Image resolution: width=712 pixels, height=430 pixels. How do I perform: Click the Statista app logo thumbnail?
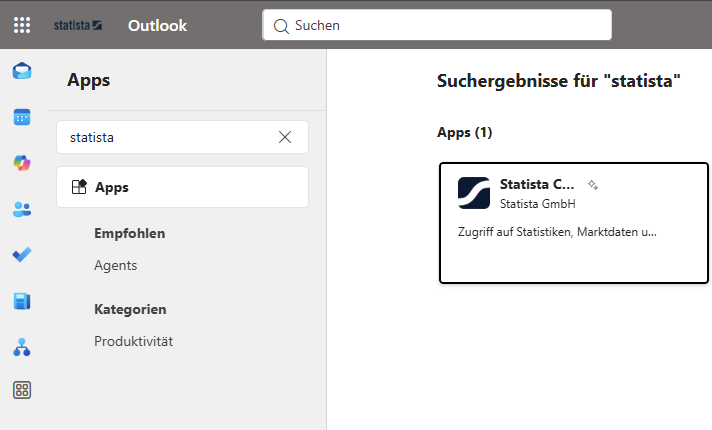click(474, 193)
